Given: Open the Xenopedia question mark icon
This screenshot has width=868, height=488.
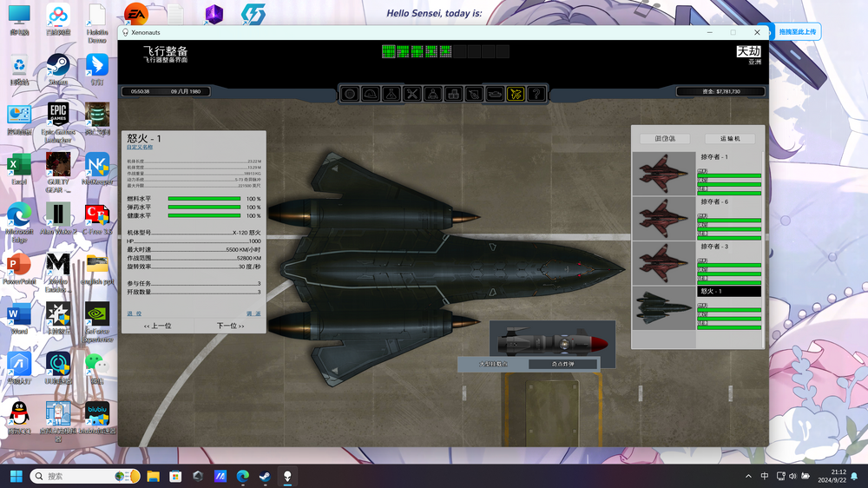Looking at the screenshot, I should 536,94.
